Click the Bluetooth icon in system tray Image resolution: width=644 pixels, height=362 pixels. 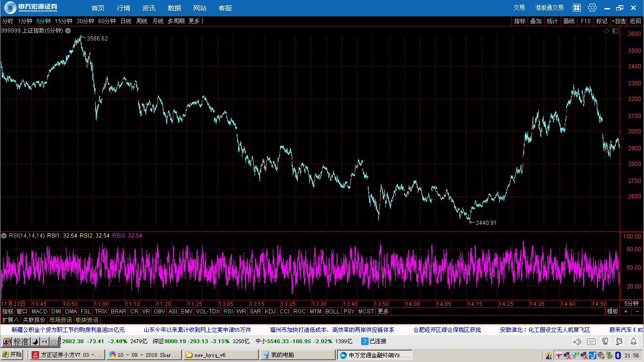[618, 355]
